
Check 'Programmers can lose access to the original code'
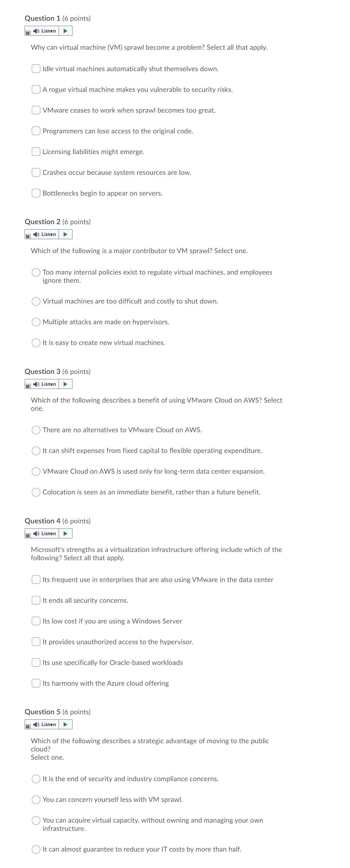pos(36,131)
